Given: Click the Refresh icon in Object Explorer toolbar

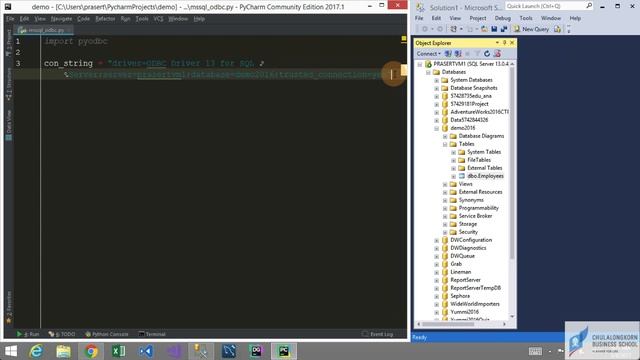Looking at the screenshot, I should [487, 53].
